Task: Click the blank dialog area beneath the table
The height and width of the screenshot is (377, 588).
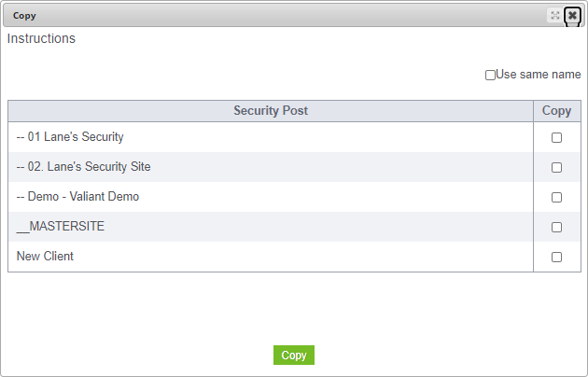Action: (294, 307)
